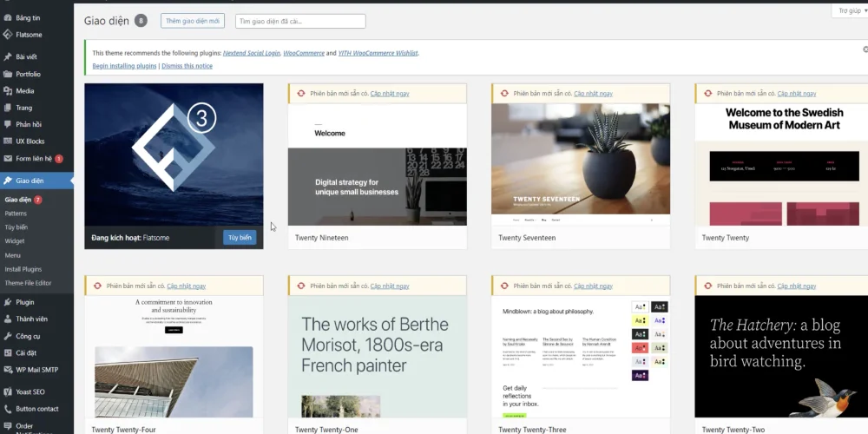Open the Yoast SEO menu item
The image size is (868, 434).
pyautogui.click(x=36, y=392)
